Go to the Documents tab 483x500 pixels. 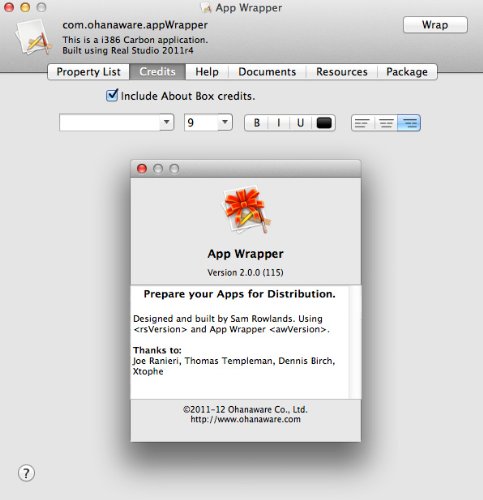267,72
